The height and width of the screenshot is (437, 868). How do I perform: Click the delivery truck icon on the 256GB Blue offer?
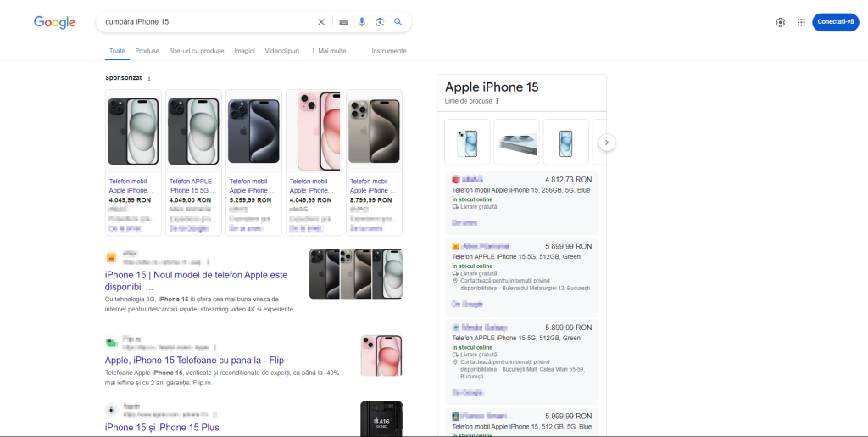455,206
